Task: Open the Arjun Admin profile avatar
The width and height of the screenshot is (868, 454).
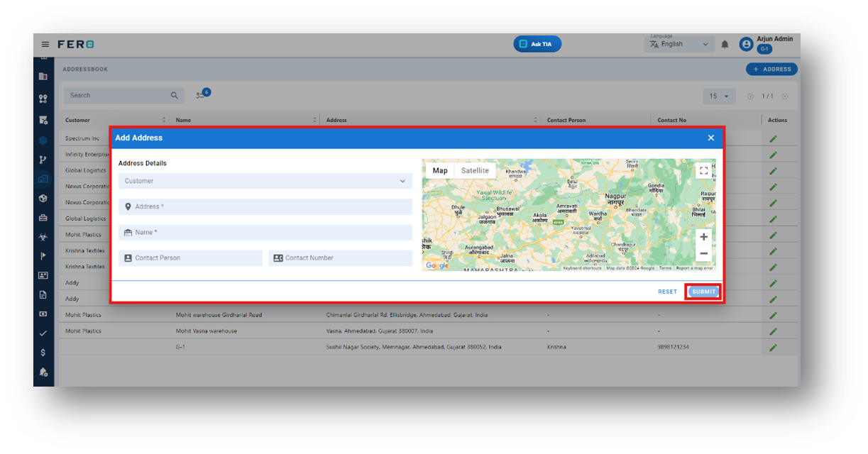Action: 746,44
